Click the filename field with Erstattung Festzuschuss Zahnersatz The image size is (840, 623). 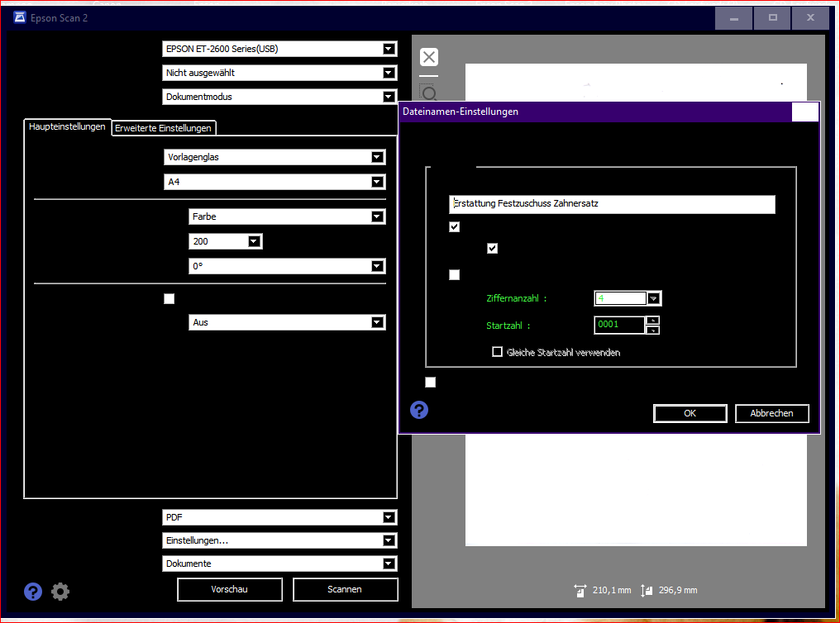[612, 204]
